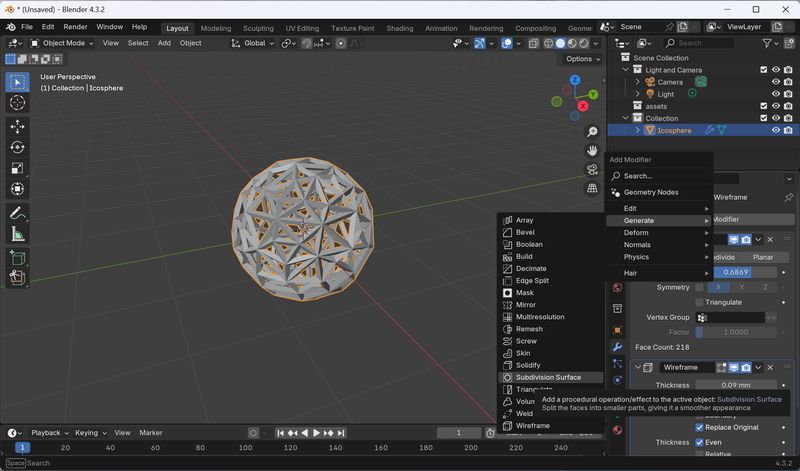Viewport: 800px width, 471px height.
Task: Toggle X-ray mode icon in header
Action: tap(533, 43)
